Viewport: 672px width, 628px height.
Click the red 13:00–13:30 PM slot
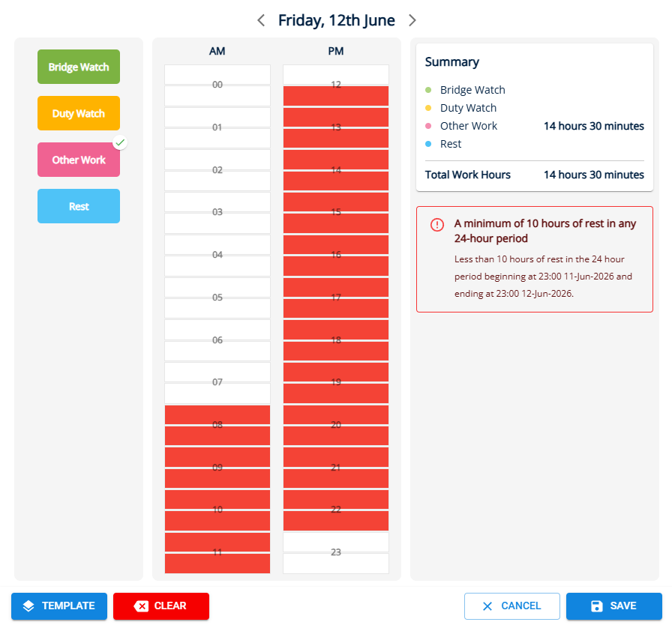tap(336, 117)
